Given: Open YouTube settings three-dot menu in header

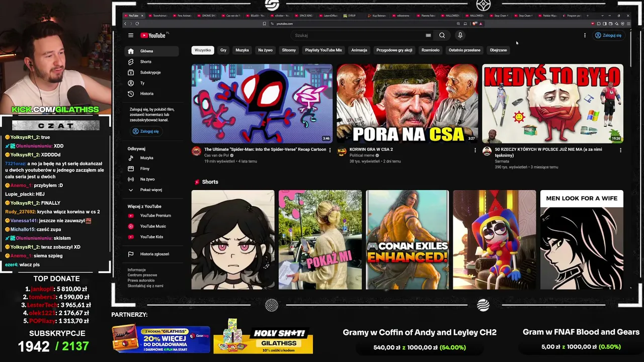Looking at the screenshot, I should click(585, 35).
